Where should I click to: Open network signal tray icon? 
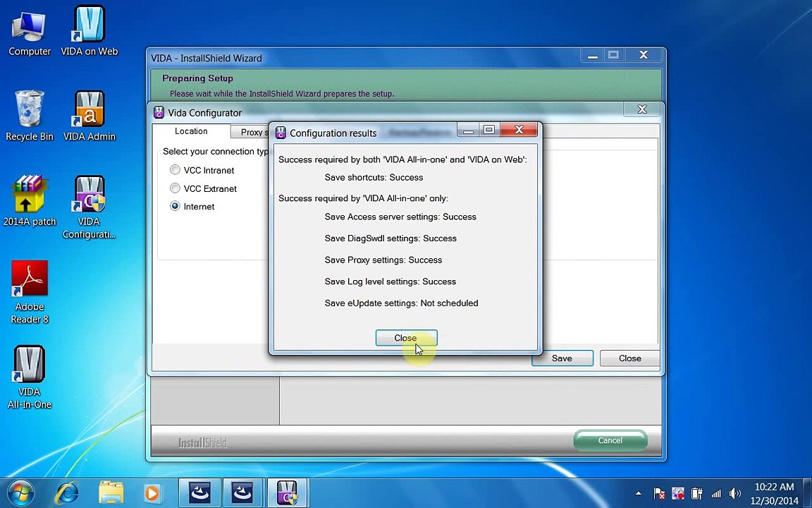(716, 494)
